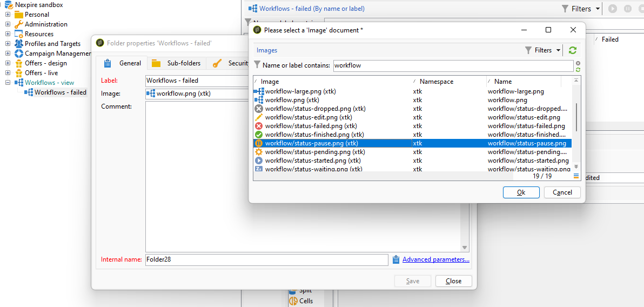Image resolution: width=644 pixels, height=307 pixels.
Task: Click the image list scroll-up arrow
Action: click(x=576, y=80)
